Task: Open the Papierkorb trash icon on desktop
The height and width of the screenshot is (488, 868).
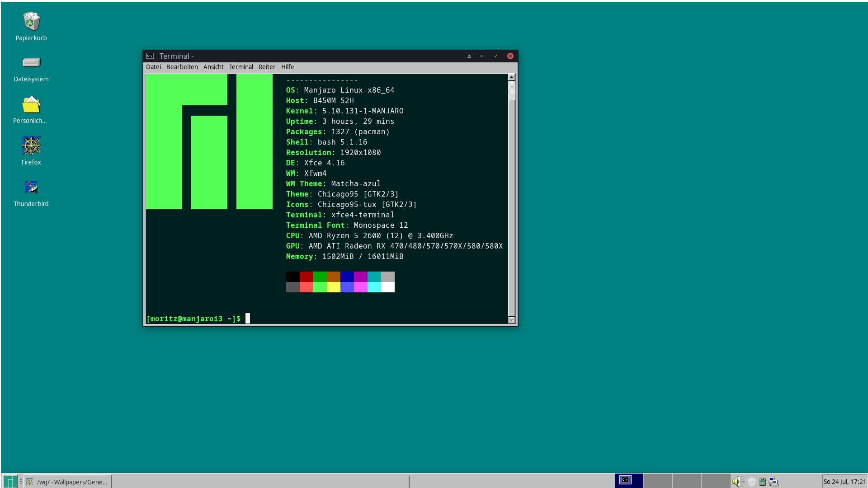Action: tap(31, 21)
